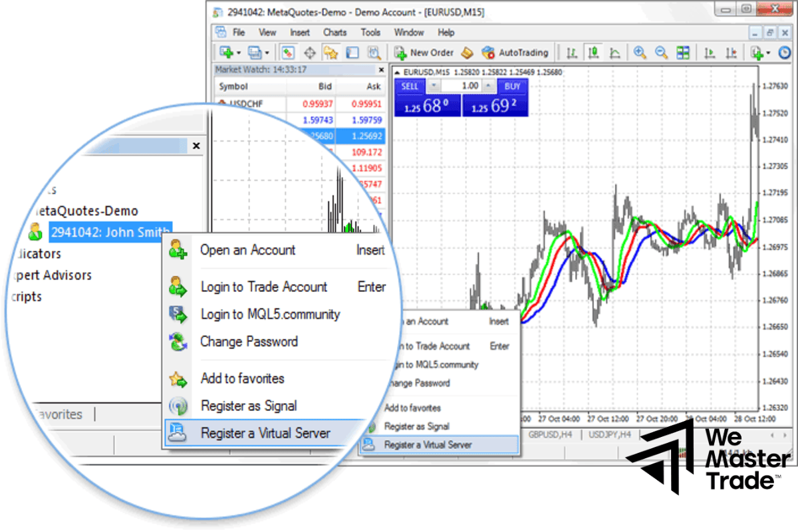The image size is (798, 532).
Task: Open the indicators dropdown at toolbar end
Action: 768,52
